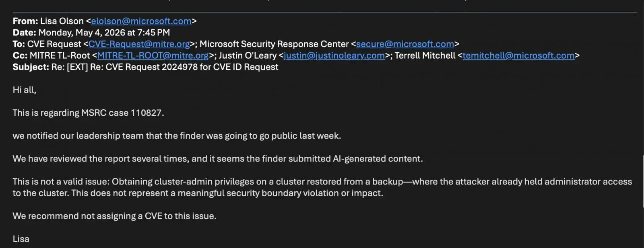The height and width of the screenshot is (248, 644).
Task: Click the Cc name Terrell Mitchell
Action: click(x=425, y=55)
